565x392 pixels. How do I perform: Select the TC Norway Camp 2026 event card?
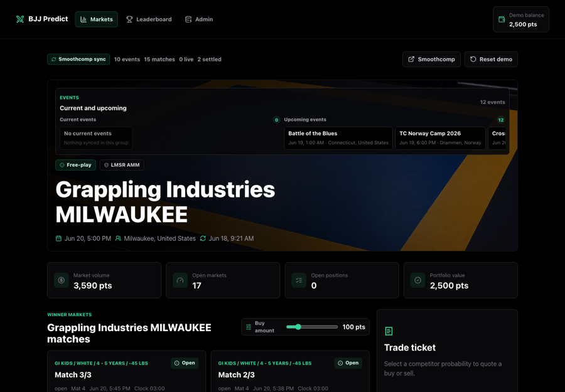coord(440,138)
